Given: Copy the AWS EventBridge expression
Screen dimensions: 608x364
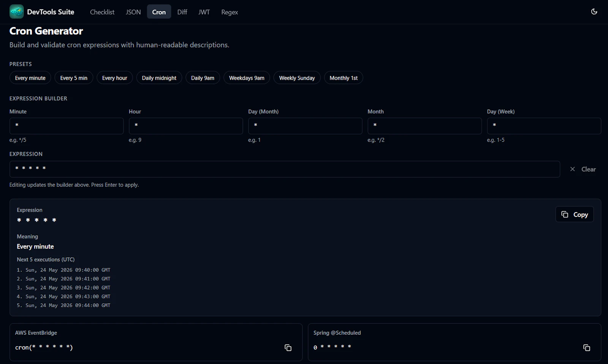Looking at the screenshot, I should tap(288, 348).
